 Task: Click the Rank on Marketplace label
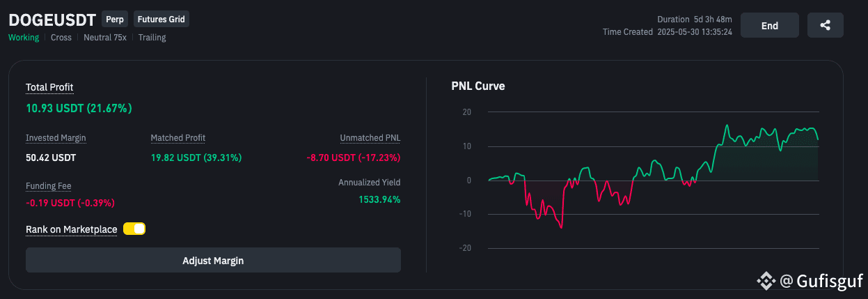click(71, 229)
